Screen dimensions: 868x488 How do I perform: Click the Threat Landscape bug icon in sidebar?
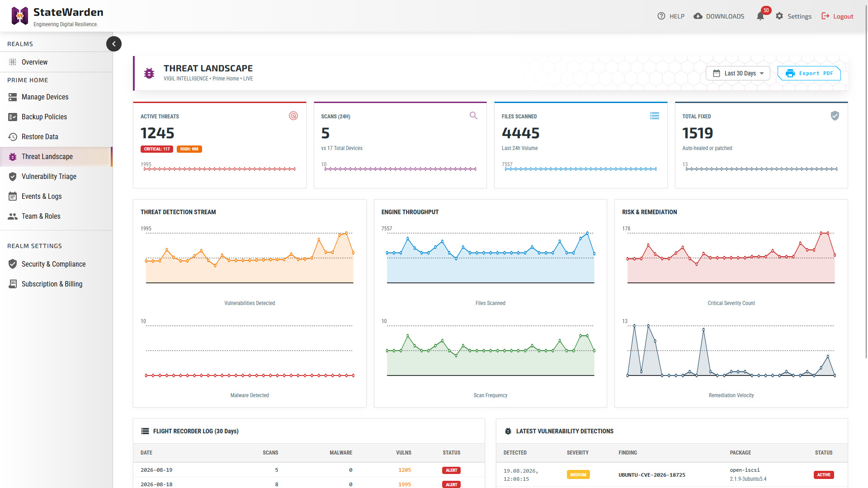click(13, 157)
